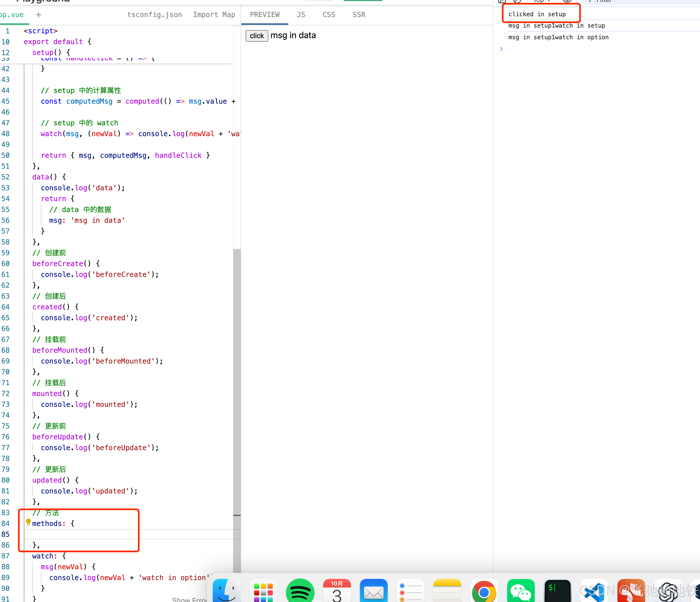Viewport: 700px width, 602px height.
Task: Open the SSR output tab
Action: pos(359,15)
